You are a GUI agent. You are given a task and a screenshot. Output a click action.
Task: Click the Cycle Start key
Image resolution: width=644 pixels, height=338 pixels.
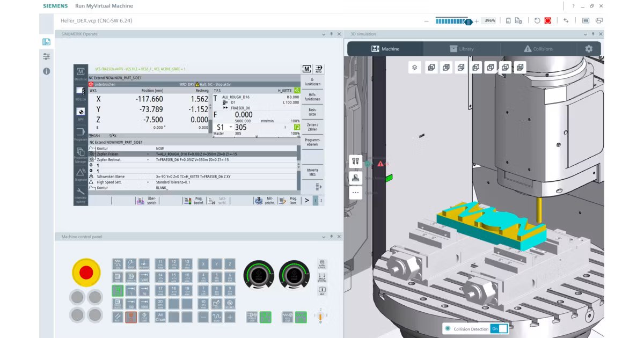pos(144,317)
